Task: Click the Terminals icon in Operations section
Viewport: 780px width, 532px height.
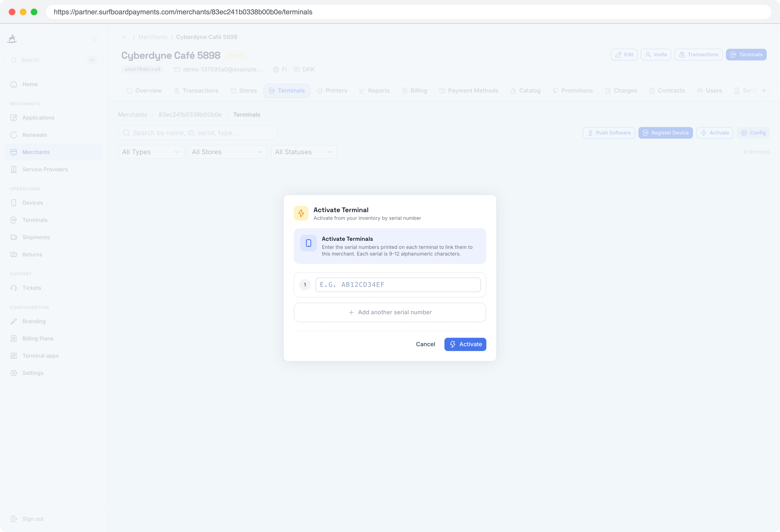Action: coord(14,220)
